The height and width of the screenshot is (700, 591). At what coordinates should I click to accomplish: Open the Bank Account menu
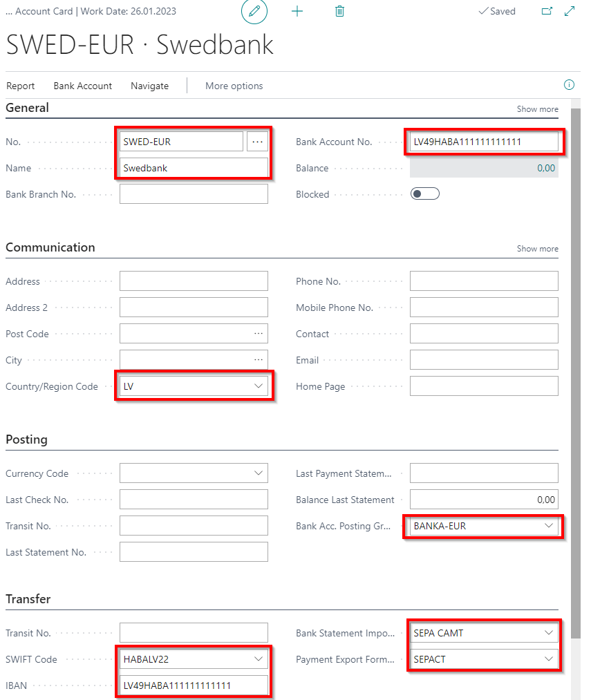coord(83,86)
